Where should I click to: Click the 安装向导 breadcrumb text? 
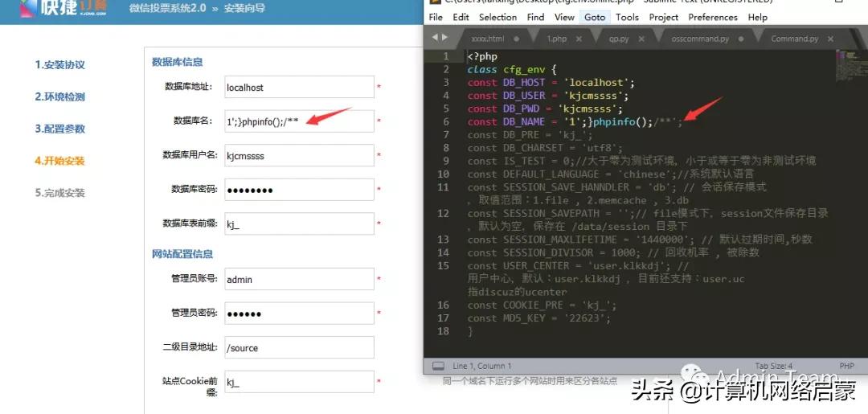click(244, 8)
